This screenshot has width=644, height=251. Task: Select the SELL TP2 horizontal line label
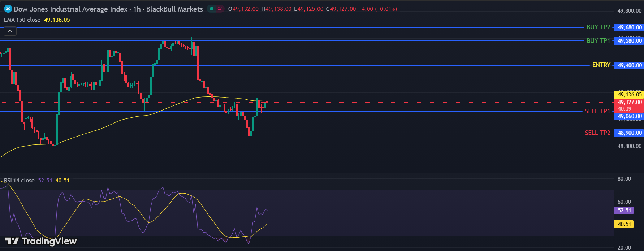point(597,133)
